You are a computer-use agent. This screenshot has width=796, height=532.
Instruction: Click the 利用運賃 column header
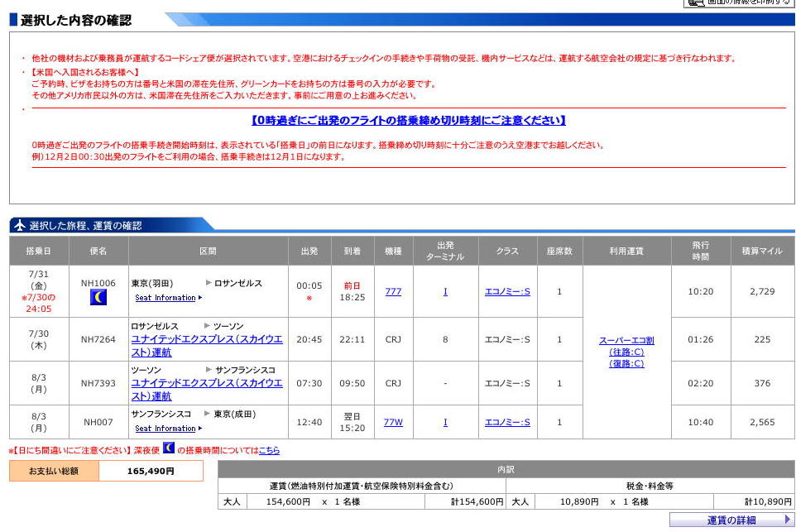[x=626, y=251]
